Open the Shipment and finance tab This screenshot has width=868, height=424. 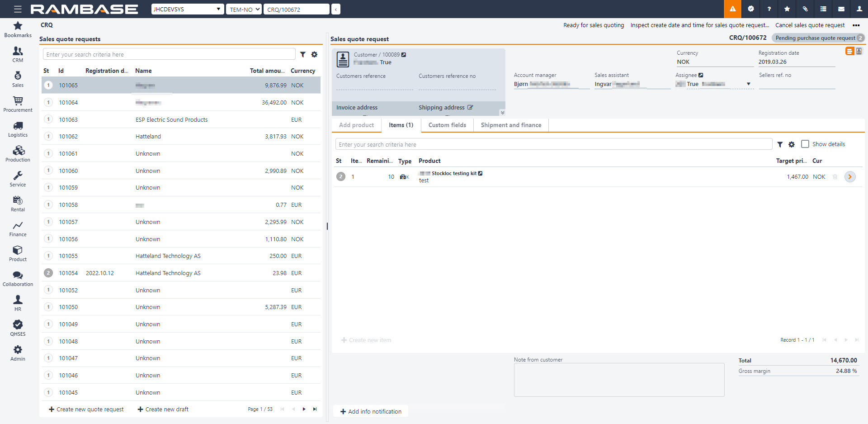coord(511,125)
